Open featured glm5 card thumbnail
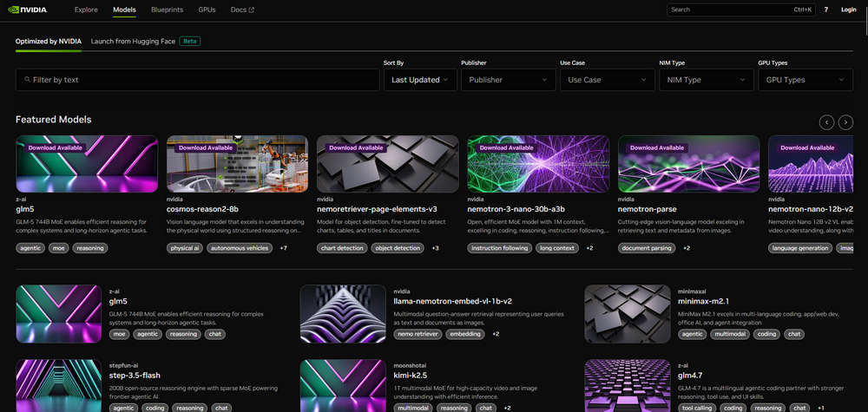The image size is (868, 412). [87, 164]
